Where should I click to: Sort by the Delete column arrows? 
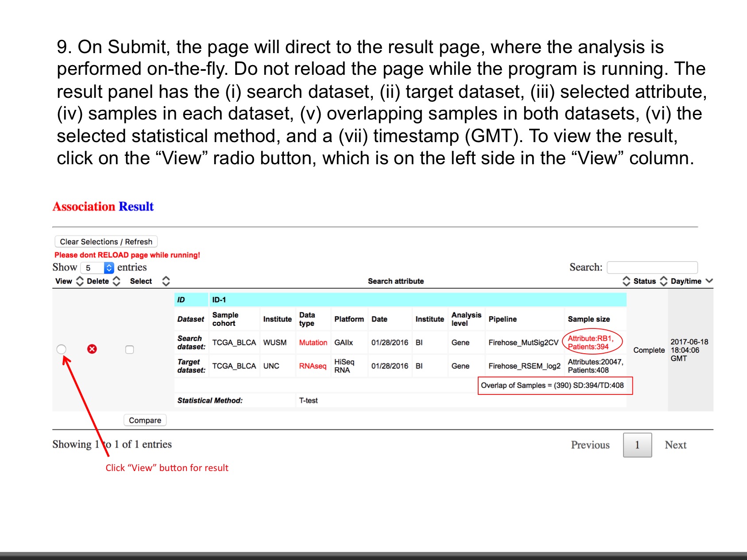116,281
